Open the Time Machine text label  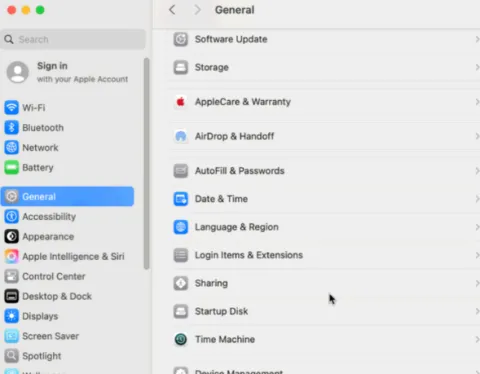click(x=225, y=339)
